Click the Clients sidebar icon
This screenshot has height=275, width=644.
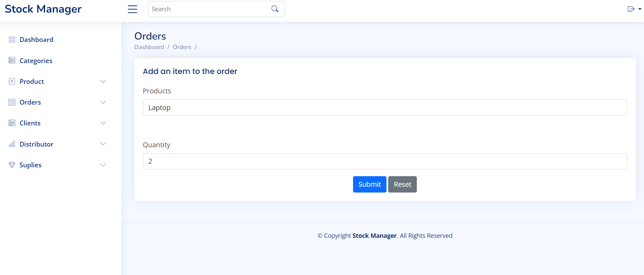click(x=12, y=123)
